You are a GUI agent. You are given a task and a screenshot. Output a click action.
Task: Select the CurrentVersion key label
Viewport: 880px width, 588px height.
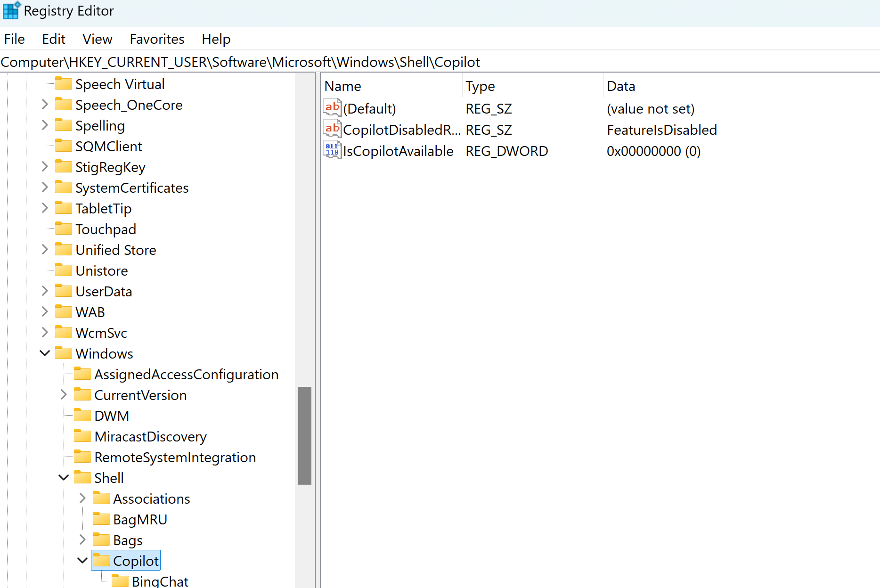click(140, 395)
